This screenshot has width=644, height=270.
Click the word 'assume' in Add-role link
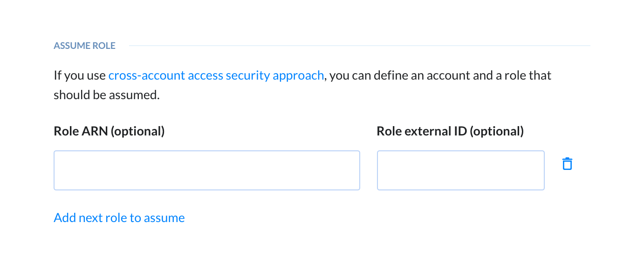164,218
